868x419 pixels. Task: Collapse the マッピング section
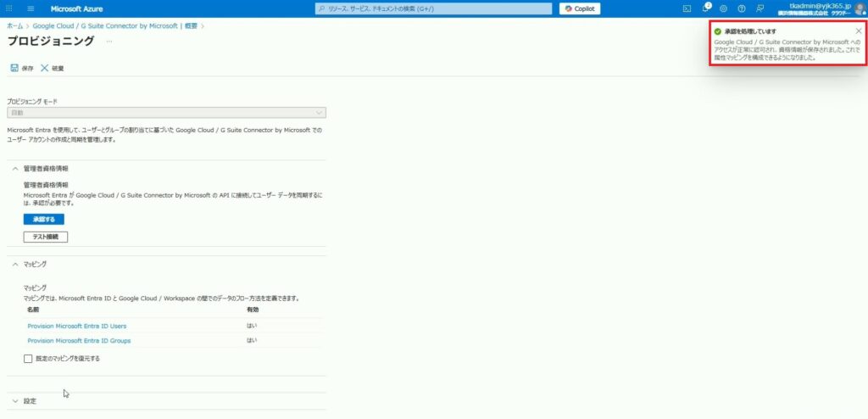pos(16,265)
